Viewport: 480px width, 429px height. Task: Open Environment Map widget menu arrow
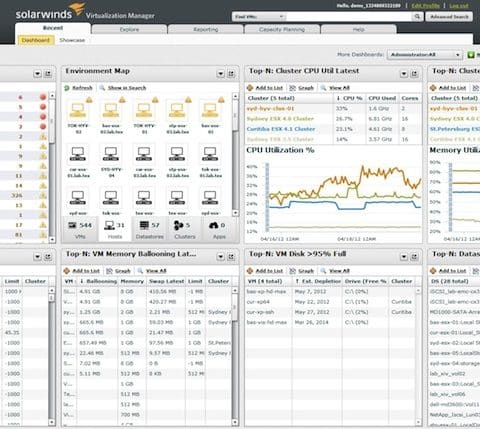220,74
